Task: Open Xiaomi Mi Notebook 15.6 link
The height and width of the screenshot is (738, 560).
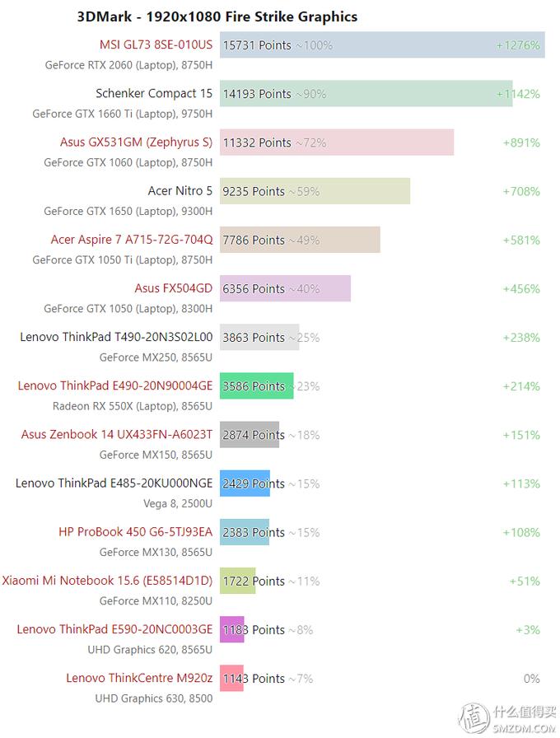Action: [107, 581]
